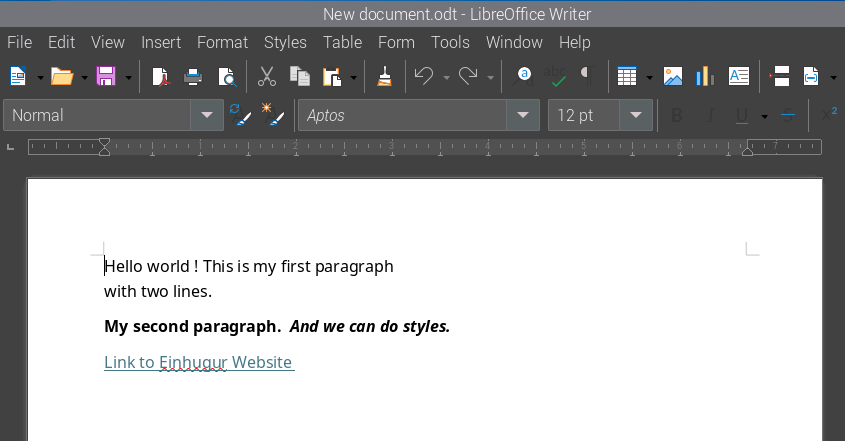Click the Insert Image icon

pyautogui.click(x=673, y=76)
